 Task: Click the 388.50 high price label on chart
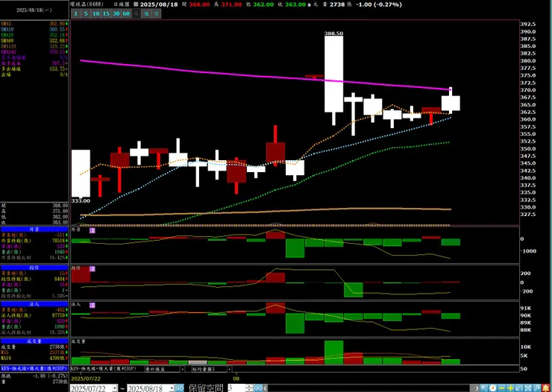[333, 33]
